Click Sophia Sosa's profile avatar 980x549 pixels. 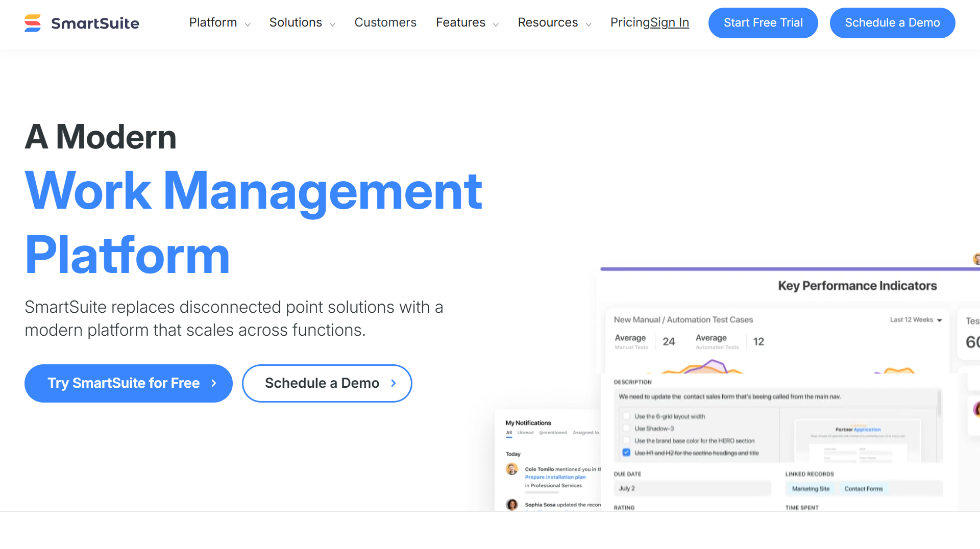512,505
